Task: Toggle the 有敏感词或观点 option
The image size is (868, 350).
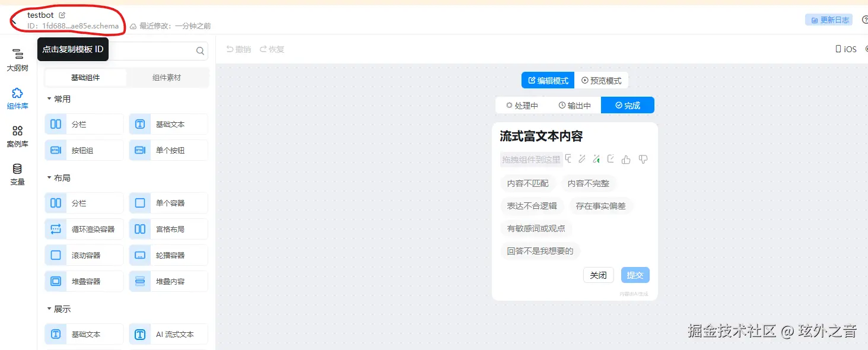Action: 536,228
